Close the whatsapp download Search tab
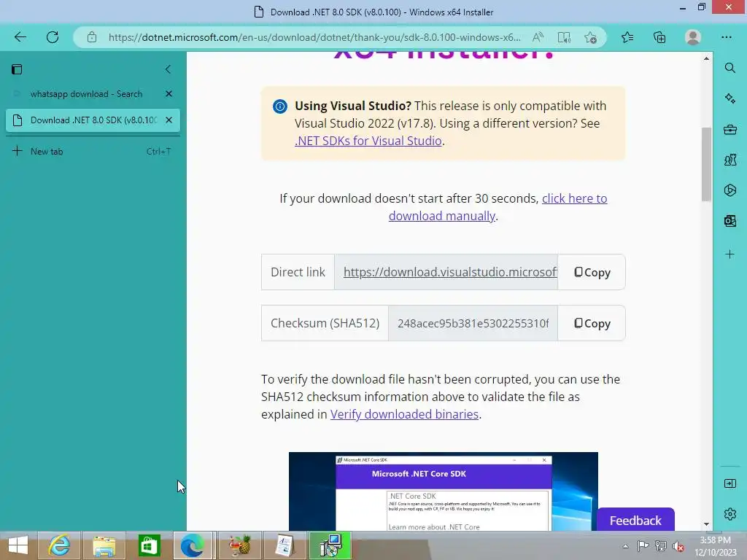 [169, 94]
